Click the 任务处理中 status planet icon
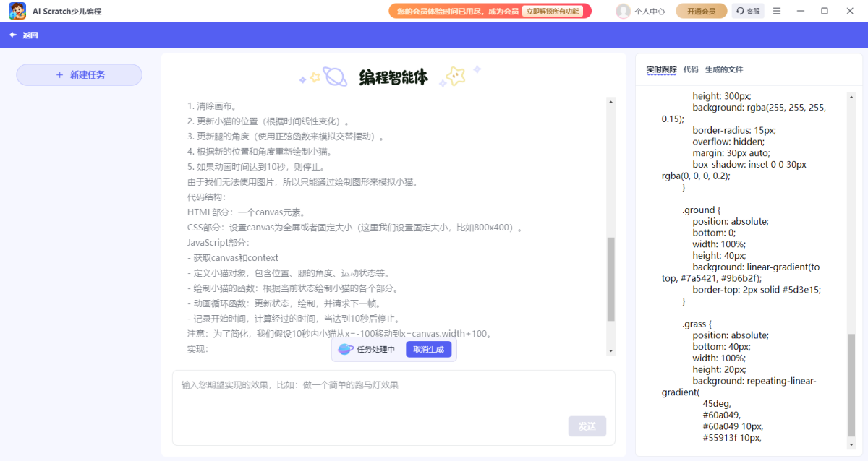 coord(346,350)
